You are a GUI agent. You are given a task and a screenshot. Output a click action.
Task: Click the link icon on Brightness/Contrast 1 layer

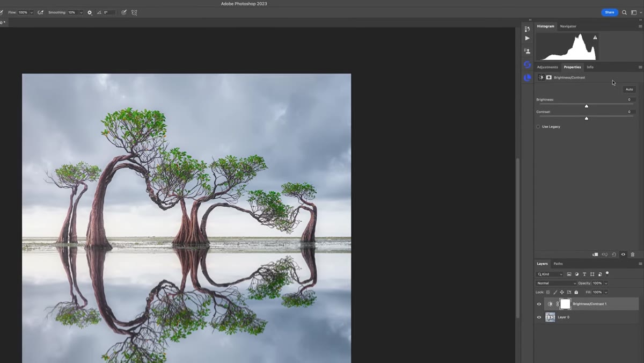click(558, 304)
